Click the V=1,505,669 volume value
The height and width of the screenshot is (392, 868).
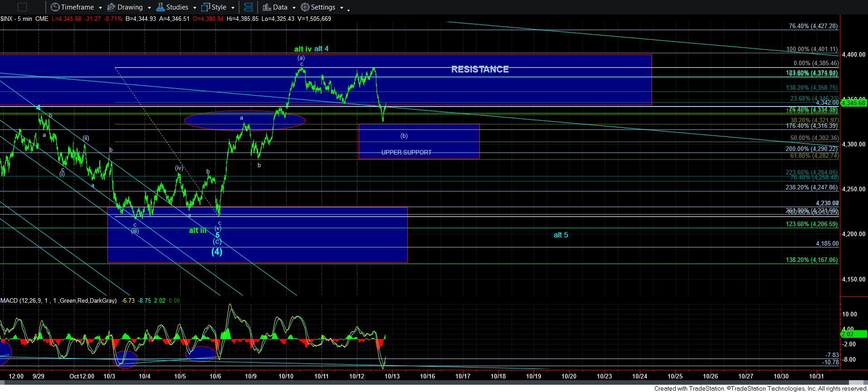(x=314, y=19)
